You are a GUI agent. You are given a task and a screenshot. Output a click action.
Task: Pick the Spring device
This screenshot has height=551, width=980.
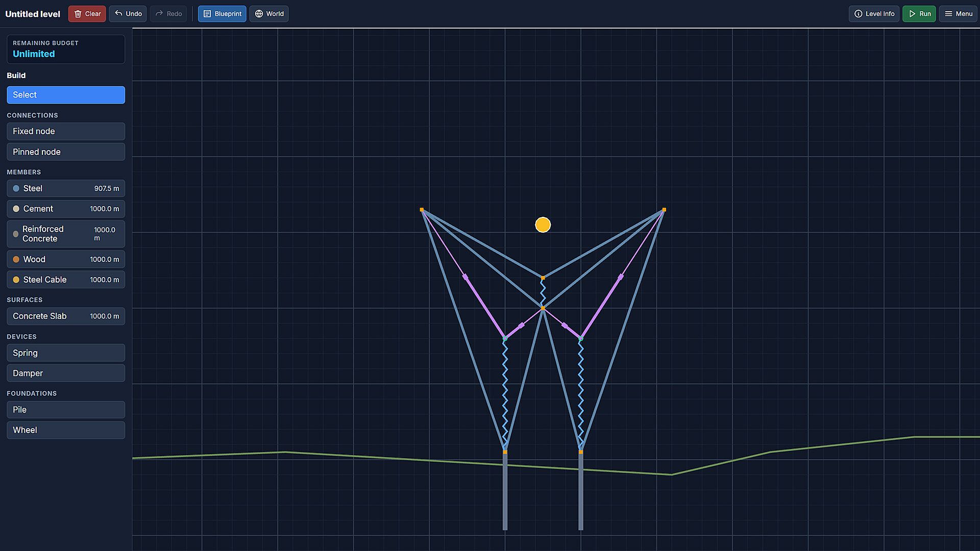[x=66, y=353]
